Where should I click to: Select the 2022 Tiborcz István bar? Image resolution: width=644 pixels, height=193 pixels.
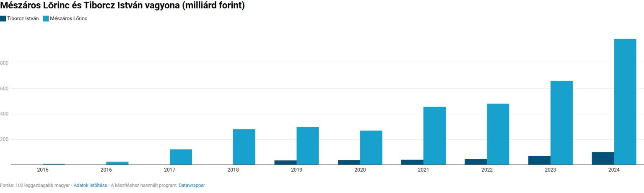tap(476, 162)
